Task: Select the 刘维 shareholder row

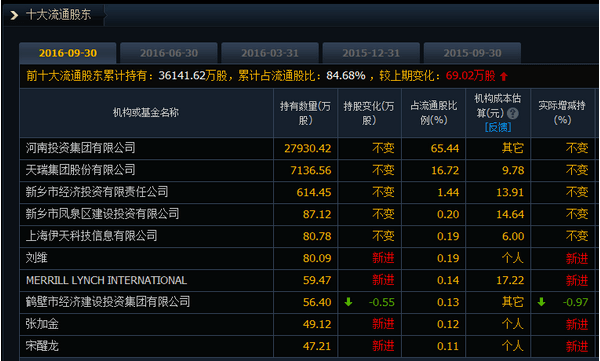Action: (308, 258)
